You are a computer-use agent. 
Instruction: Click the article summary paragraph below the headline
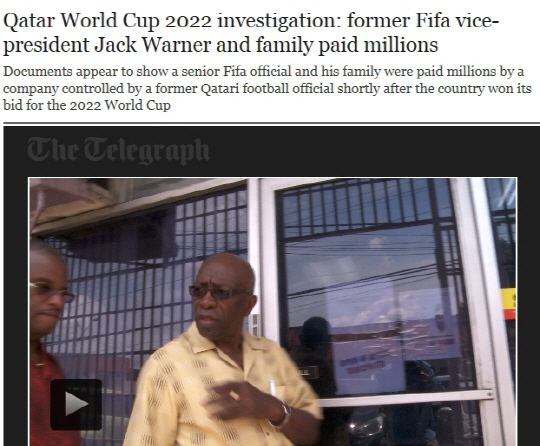(x=267, y=88)
